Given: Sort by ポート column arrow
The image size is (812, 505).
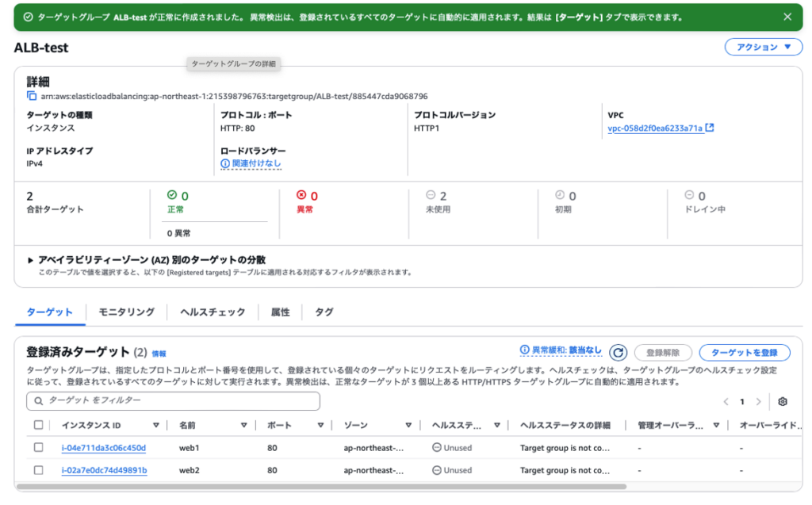Looking at the screenshot, I should click(320, 425).
